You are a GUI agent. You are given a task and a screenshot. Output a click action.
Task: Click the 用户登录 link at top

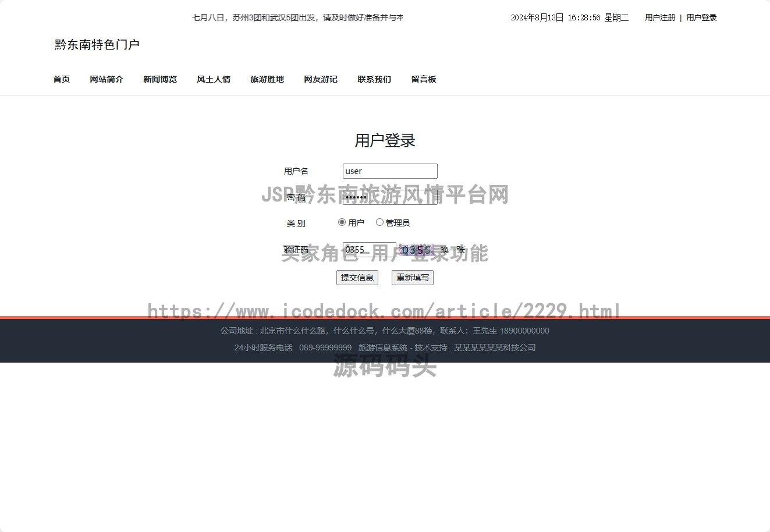[701, 17]
